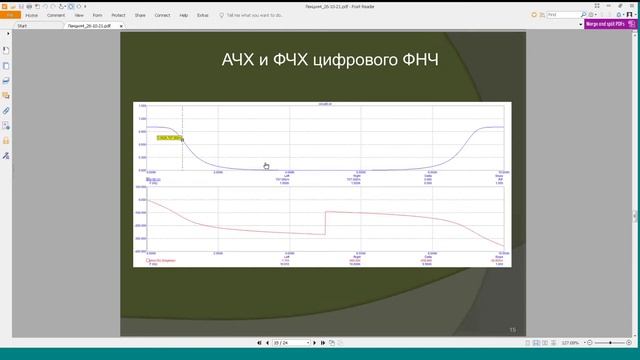Open the Fields panel icon
The width and height of the screenshot is (640, 360).
coord(6,126)
